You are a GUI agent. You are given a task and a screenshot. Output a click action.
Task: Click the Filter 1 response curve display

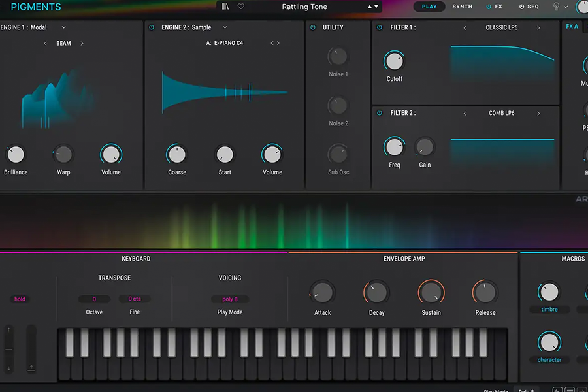502,64
